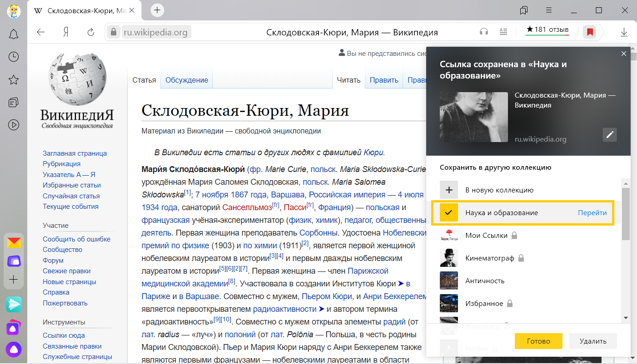Image resolution: width=637 pixels, height=364 pixels.
Task: Open notifications bell in sidebar
Action: pyautogui.click(x=14, y=34)
